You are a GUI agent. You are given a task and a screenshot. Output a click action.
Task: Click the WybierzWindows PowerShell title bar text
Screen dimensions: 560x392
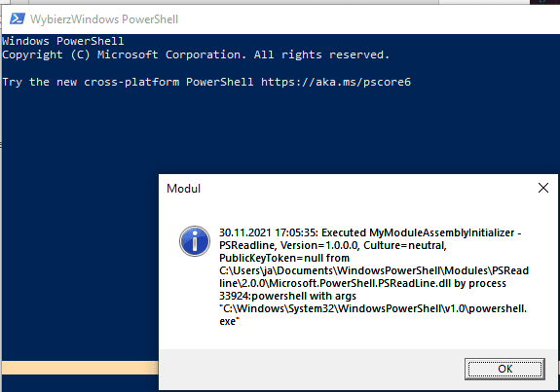coord(104,18)
